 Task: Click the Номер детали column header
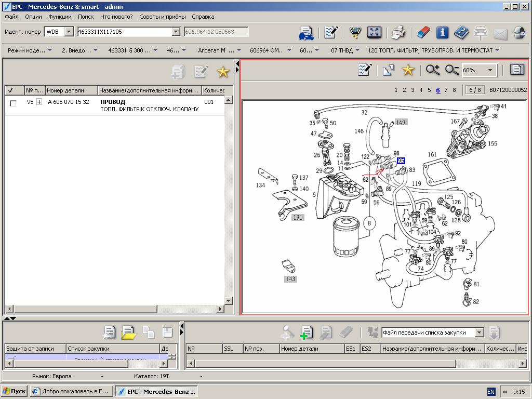click(x=71, y=90)
